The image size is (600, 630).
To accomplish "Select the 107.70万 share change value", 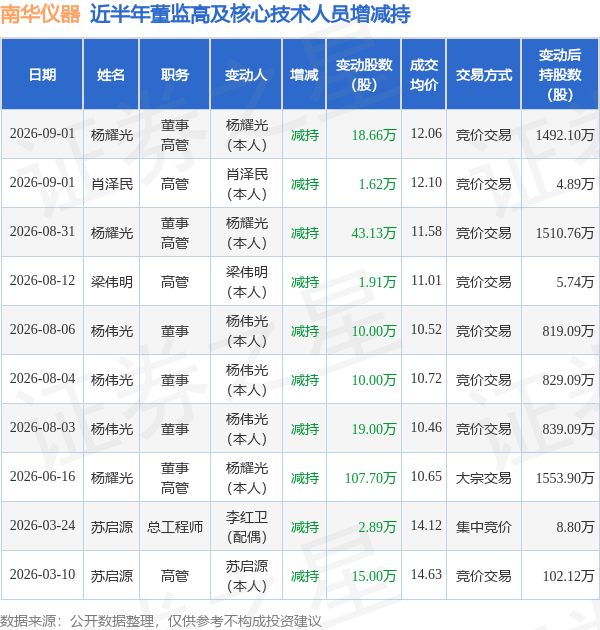I will coord(371,478).
